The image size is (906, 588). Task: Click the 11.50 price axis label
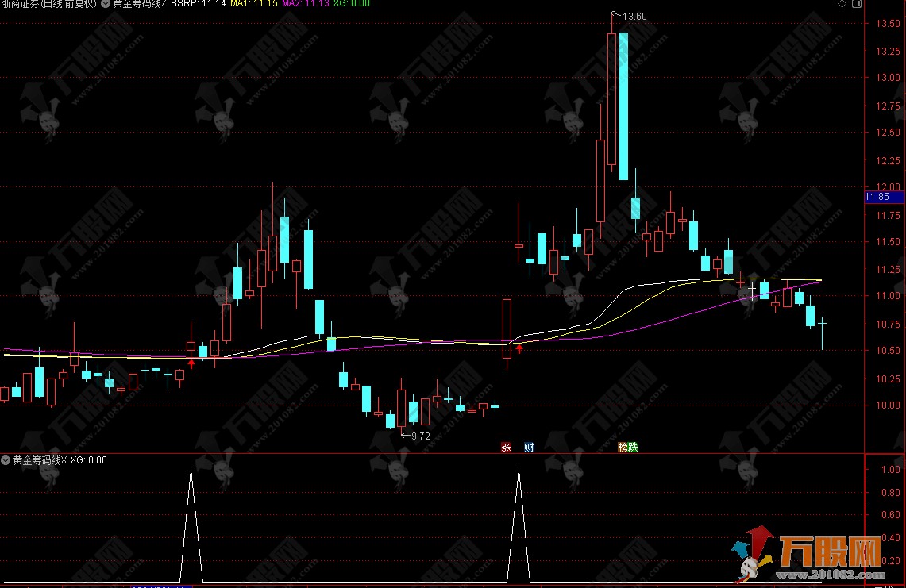coord(888,242)
